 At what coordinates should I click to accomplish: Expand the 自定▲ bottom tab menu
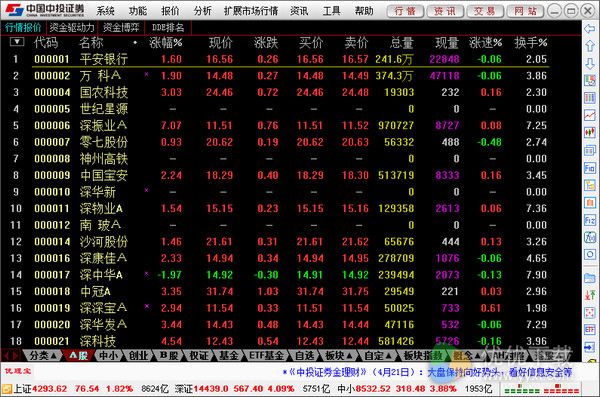[x=378, y=356]
